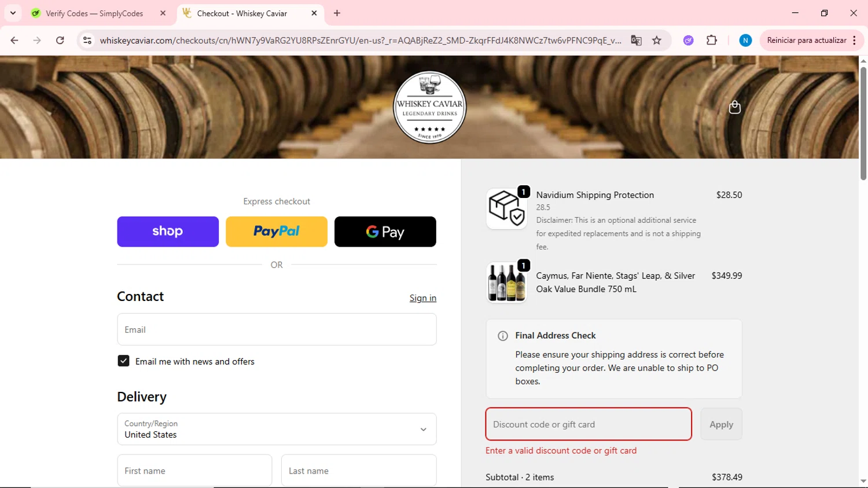Click the Caymus, Far Niente bundle title
The image size is (868, 488).
click(x=616, y=282)
